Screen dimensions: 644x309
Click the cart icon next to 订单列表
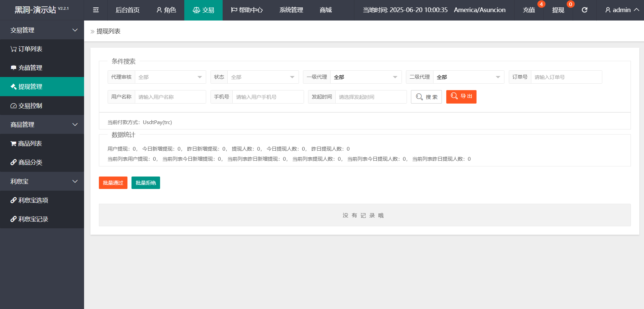click(x=13, y=49)
